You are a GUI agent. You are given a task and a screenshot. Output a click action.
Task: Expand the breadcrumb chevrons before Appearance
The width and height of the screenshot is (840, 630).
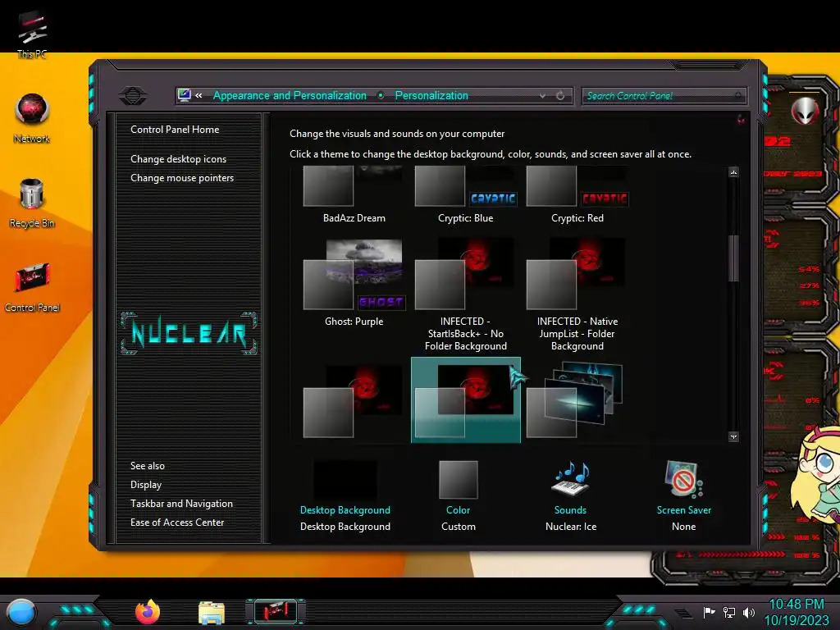click(199, 95)
